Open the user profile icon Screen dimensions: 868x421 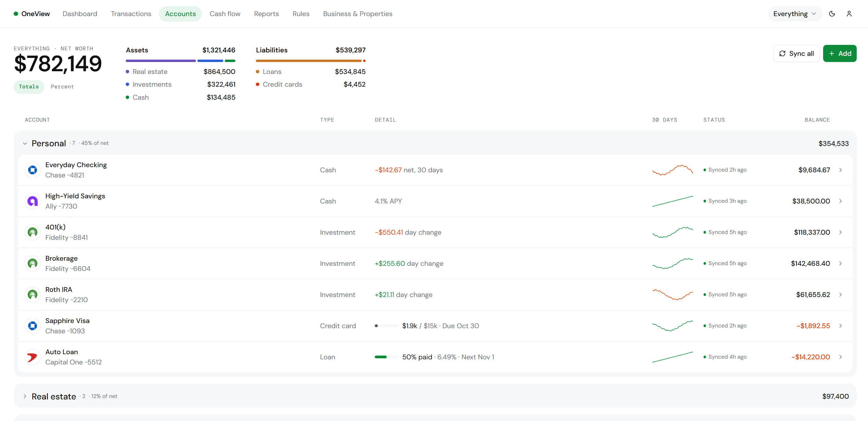849,14
